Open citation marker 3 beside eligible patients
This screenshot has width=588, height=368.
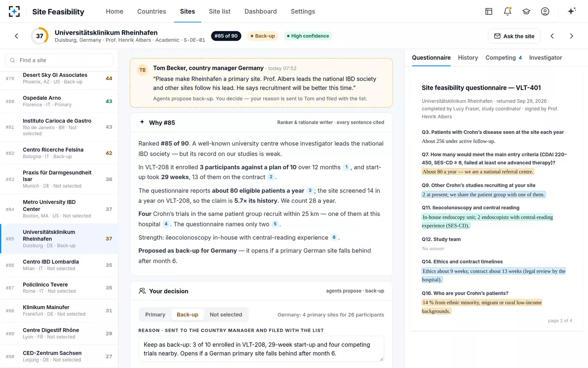point(310,191)
